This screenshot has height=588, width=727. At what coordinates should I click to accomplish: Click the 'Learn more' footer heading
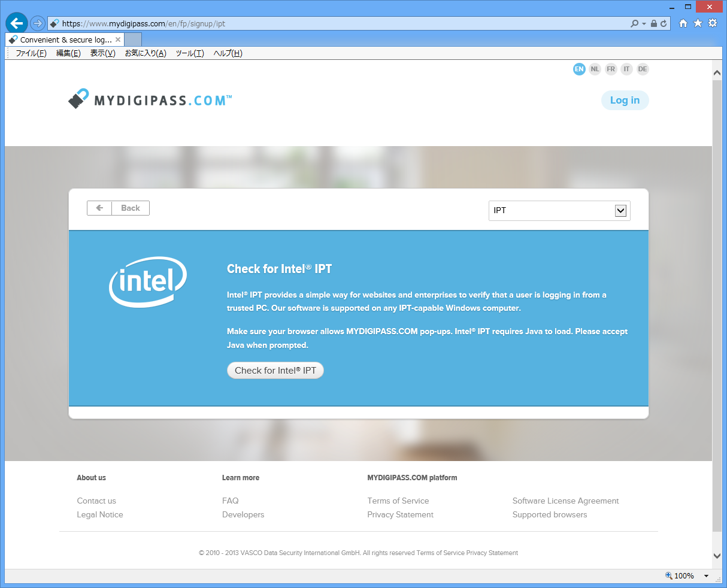point(241,478)
